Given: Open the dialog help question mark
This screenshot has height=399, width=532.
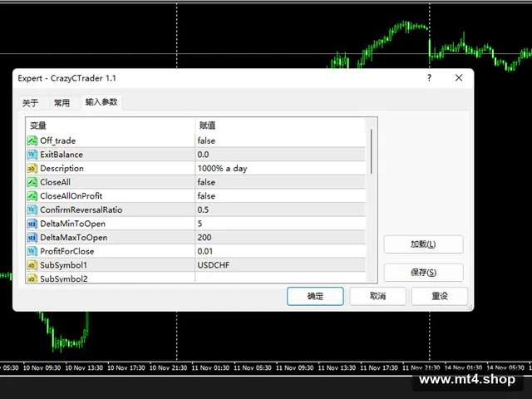Looking at the screenshot, I should [x=429, y=77].
